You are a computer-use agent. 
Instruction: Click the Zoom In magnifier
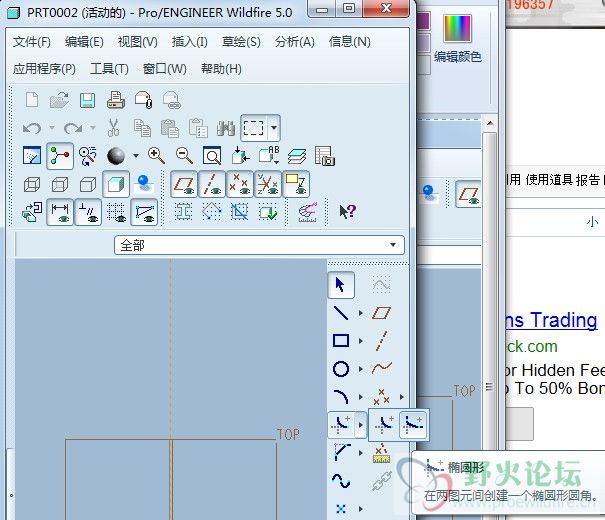pyautogui.click(x=156, y=155)
